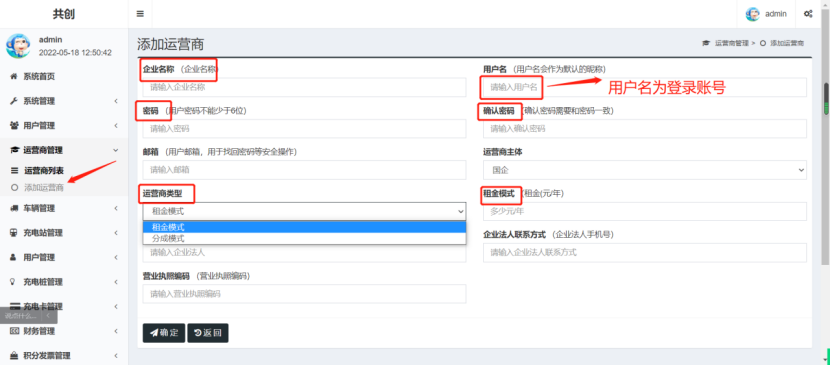Screen dimensions: 831x365
Task: Click the circle icon beside 添加运营商
Action: 14,187
